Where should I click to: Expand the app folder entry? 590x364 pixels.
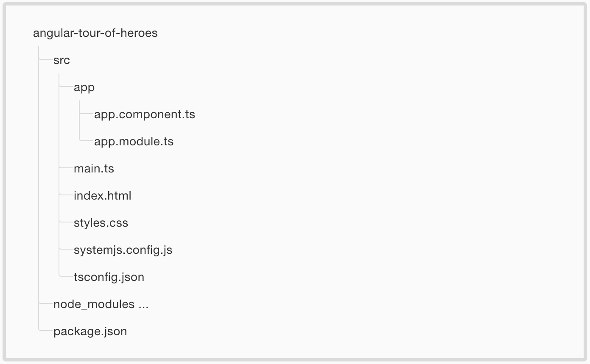[84, 88]
